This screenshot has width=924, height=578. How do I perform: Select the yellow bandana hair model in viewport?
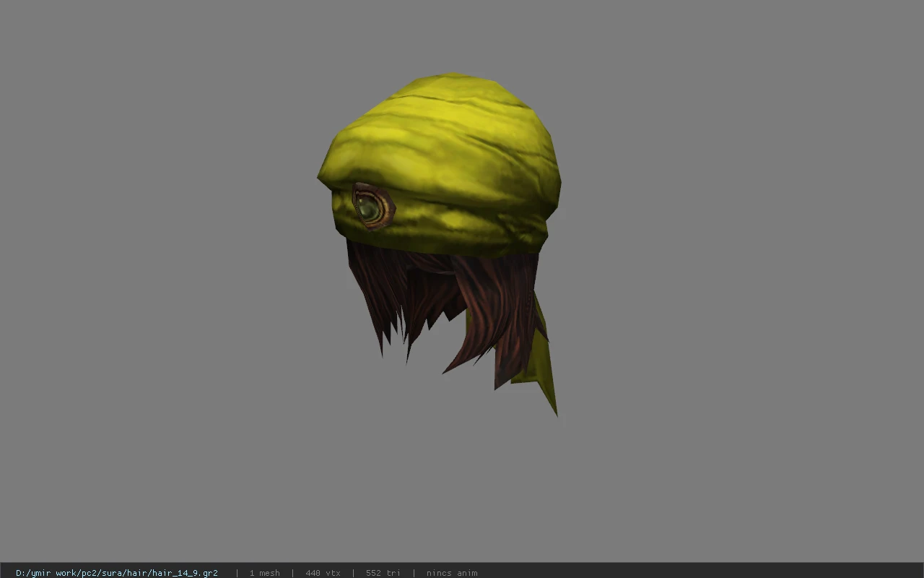439,244
